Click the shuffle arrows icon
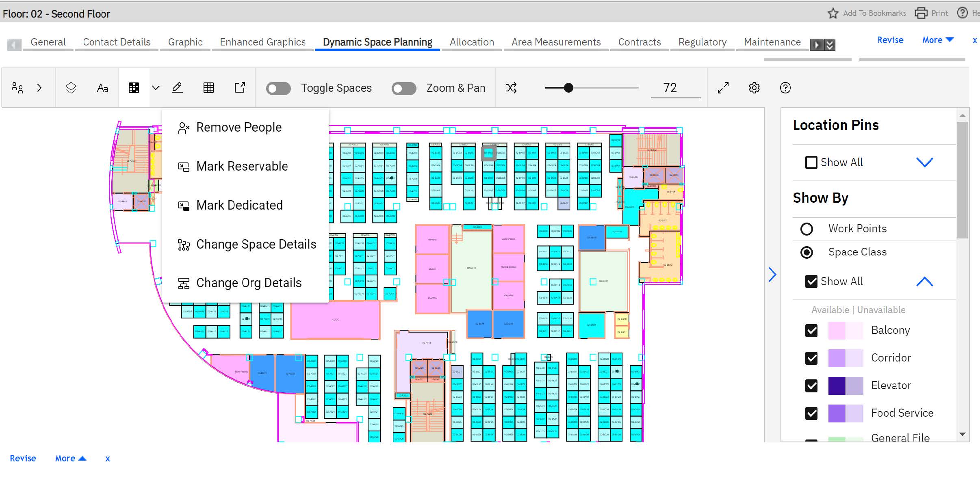 pyautogui.click(x=511, y=88)
